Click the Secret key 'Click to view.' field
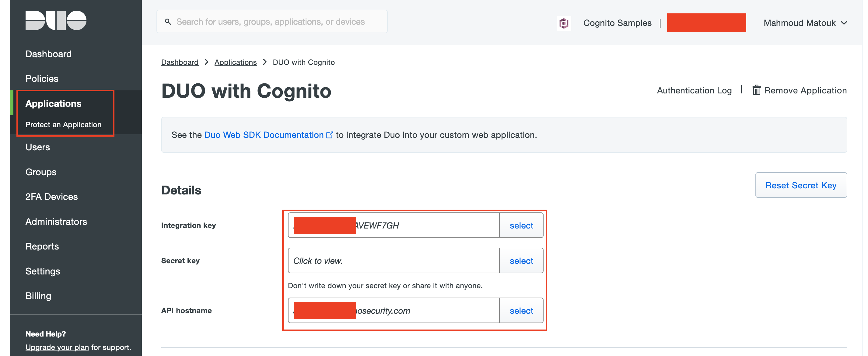Image resolution: width=868 pixels, height=356 pixels. point(394,261)
